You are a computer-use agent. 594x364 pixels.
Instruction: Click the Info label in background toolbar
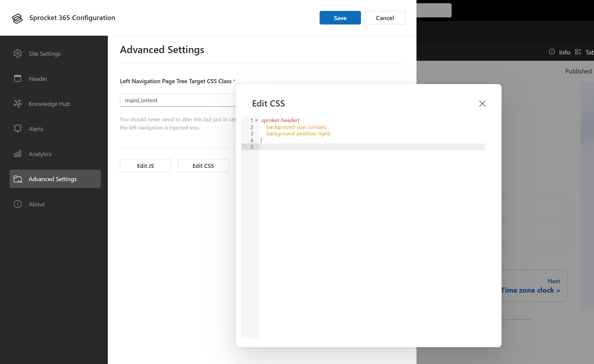pos(564,52)
